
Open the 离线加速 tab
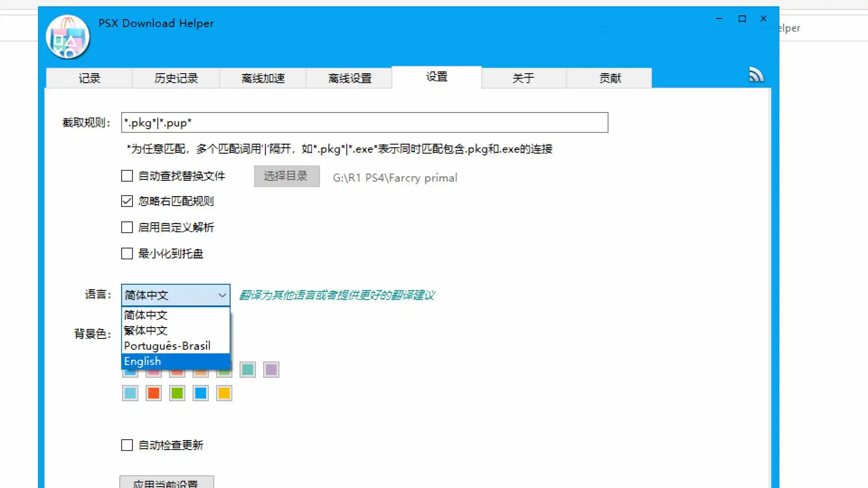tap(263, 78)
